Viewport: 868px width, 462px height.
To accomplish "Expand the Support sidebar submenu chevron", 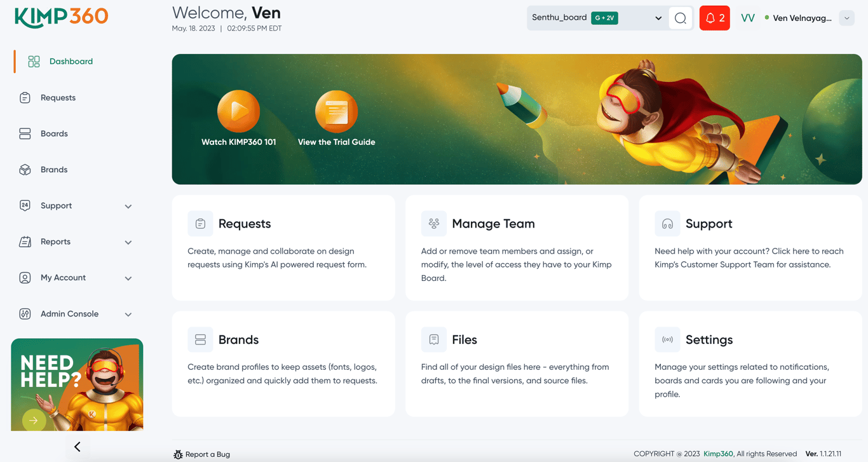I will (x=128, y=207).
